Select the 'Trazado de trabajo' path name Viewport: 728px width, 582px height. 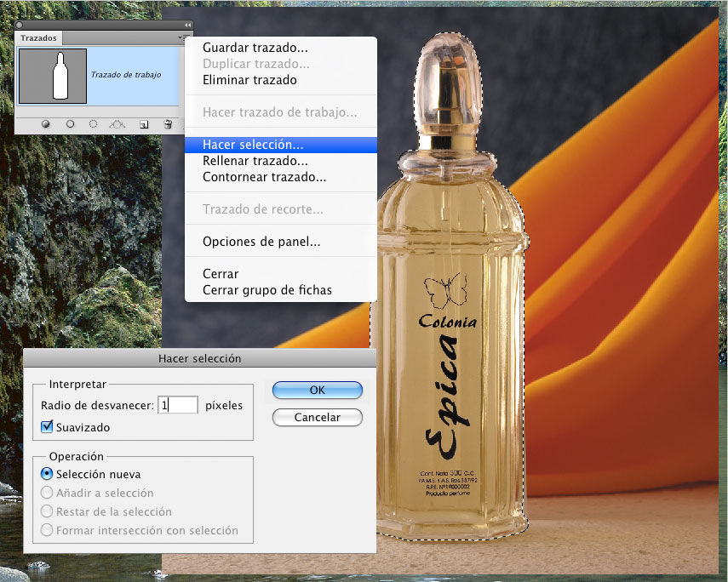pyautogui.click(x=126, y=74)
